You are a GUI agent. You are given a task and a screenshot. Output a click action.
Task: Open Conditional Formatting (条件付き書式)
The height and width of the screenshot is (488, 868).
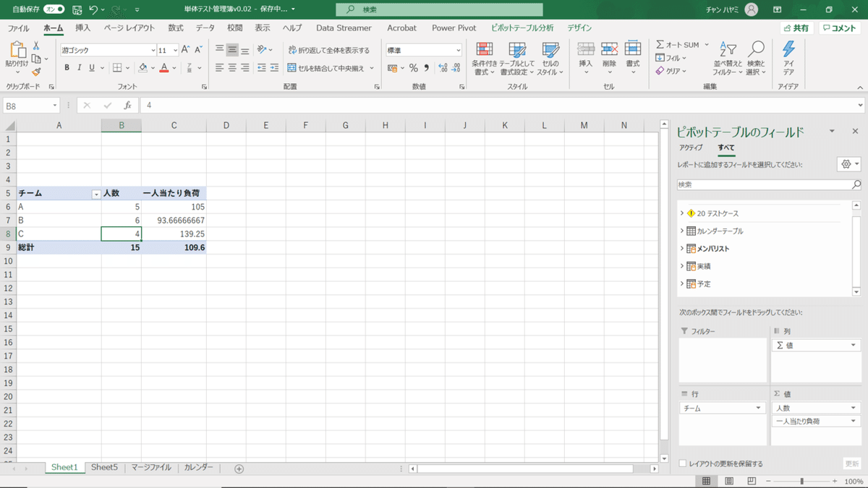coord(485,58)
